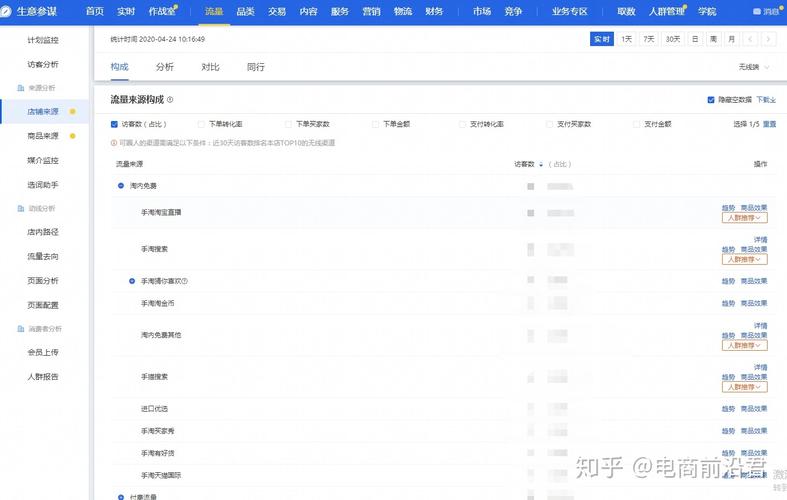Check the 支付转化率 checkbox
The image size is (787, 500).
463,124
